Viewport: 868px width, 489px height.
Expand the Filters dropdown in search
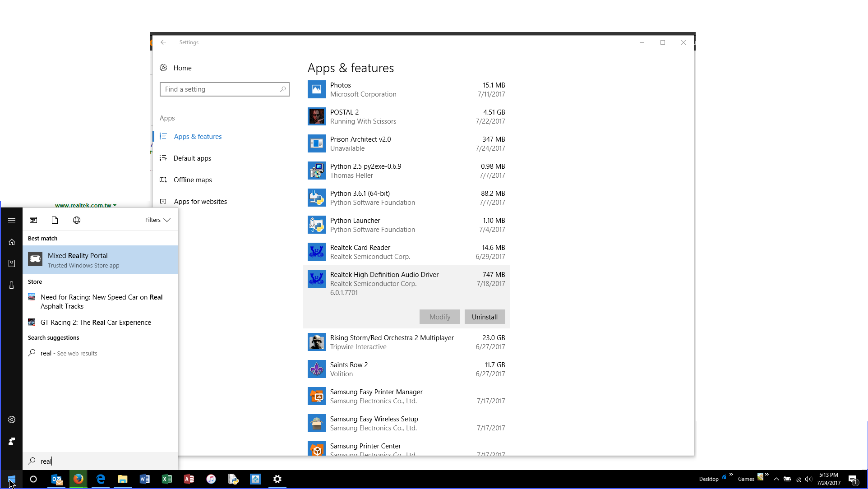[158, 220]
